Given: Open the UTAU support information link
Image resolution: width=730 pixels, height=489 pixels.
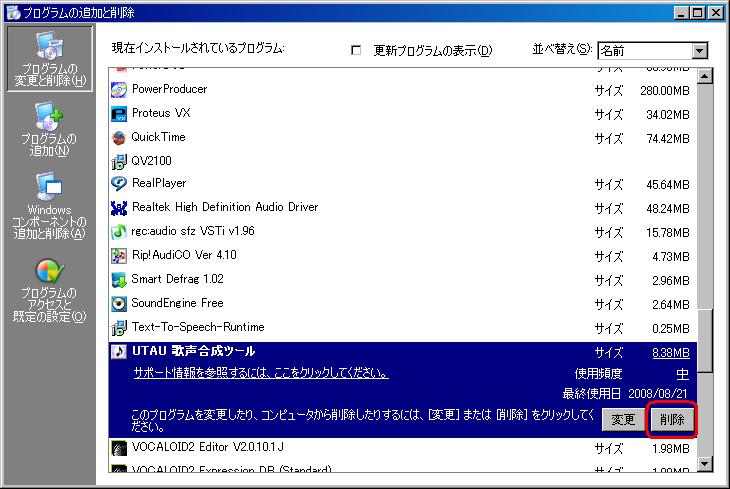Looking at the screenshot, I should click(261, 373).
